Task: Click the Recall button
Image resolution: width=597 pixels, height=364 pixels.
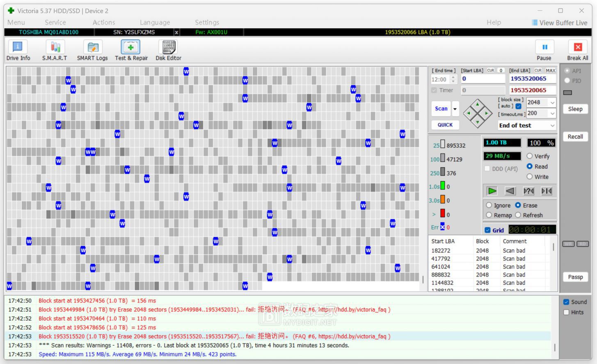Action: pyautogui.click(x=575, y=137)
